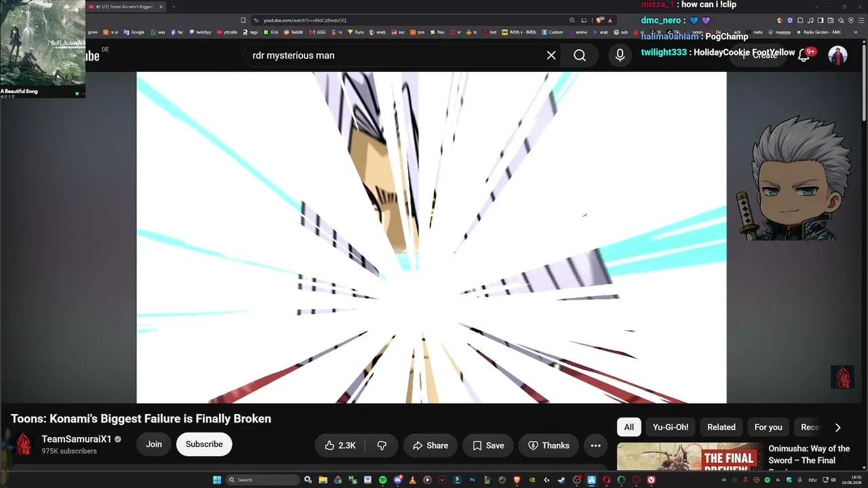
Task: Submit search with the magnifier button
Action: [x=580, y=56]
